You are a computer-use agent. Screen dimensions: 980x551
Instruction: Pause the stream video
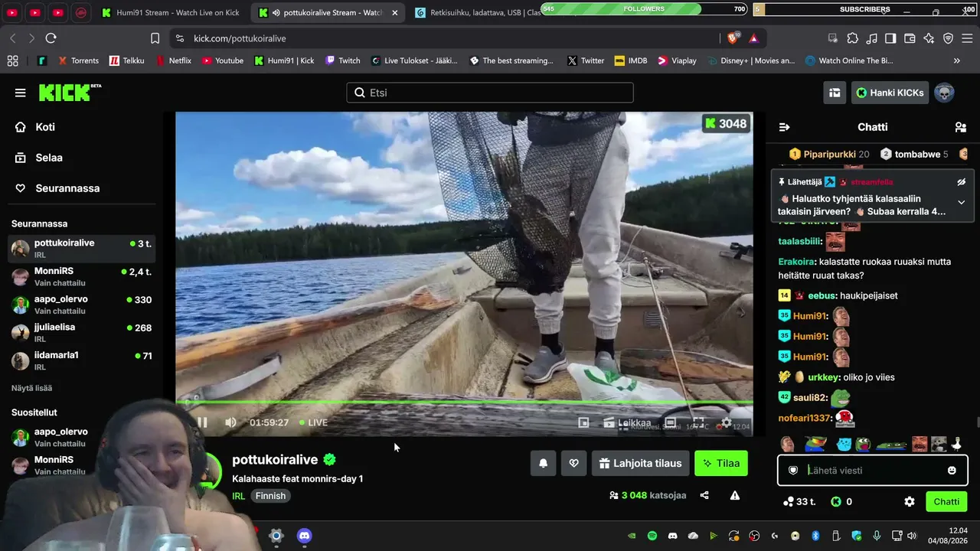(202, 422)
